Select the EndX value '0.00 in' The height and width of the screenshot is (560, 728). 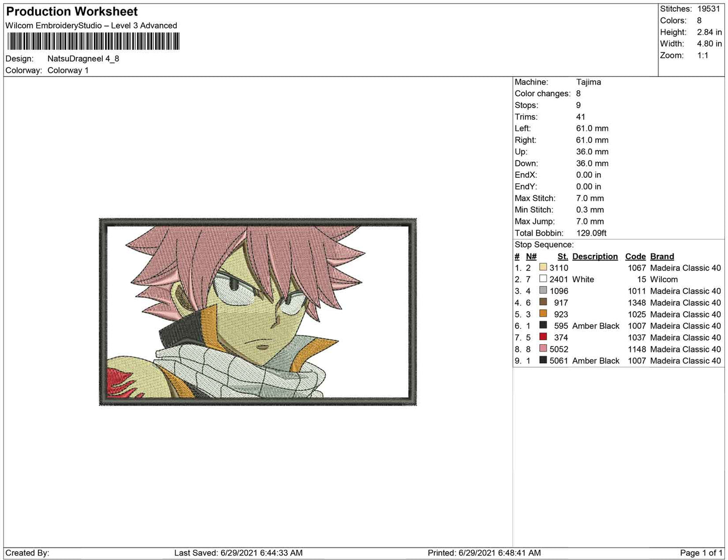pyautogui.click(x=589, y=175)
